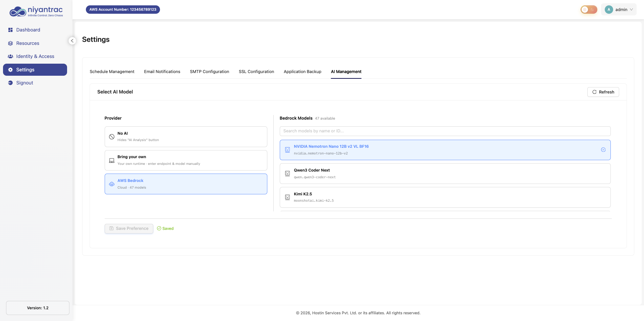The height and width of the screenshot is (321, 644).
Task: Click the Provider section label
Action: (113, 118)
